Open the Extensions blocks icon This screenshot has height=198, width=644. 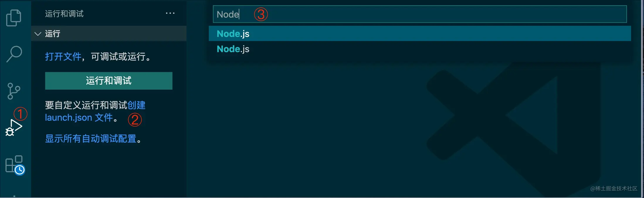pos(14,164)
